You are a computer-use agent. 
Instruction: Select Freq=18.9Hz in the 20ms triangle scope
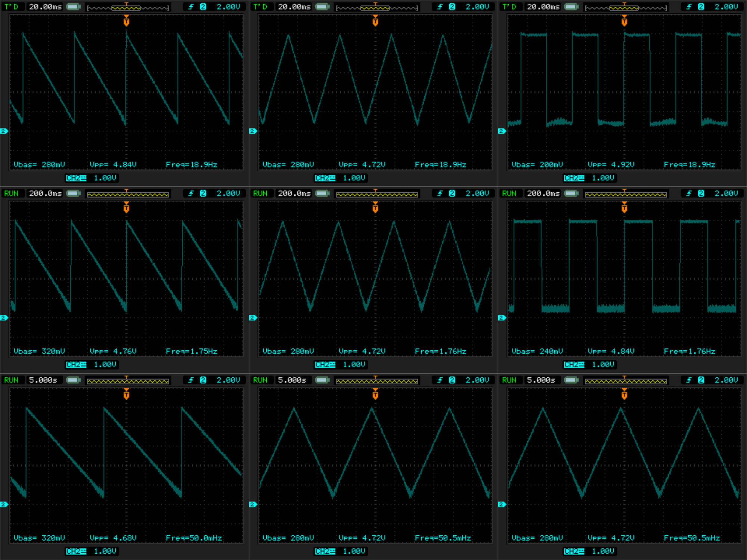(x=440, y=165)
